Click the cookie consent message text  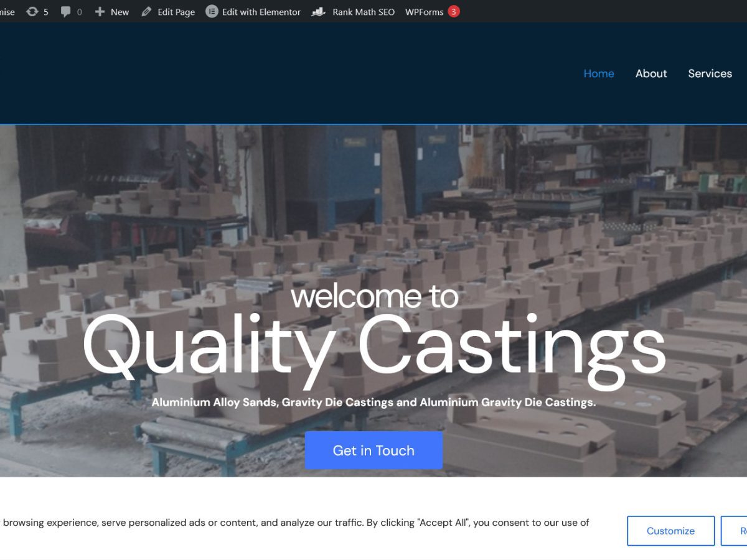(293, 523)
